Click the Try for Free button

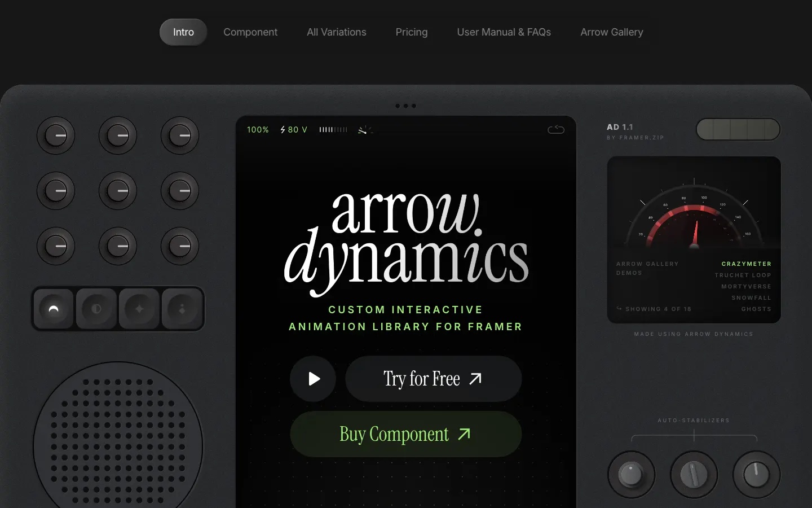pyautogui.click(x=433, y=379)
